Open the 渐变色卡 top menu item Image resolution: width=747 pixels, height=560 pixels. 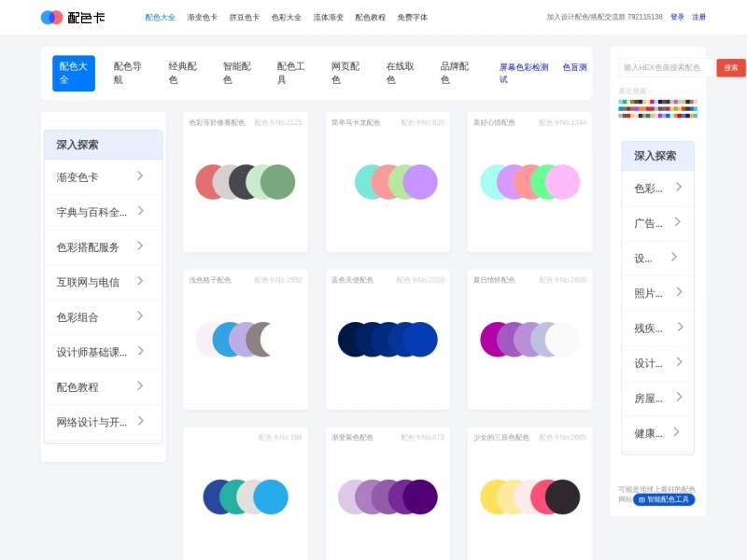[202, 18]
